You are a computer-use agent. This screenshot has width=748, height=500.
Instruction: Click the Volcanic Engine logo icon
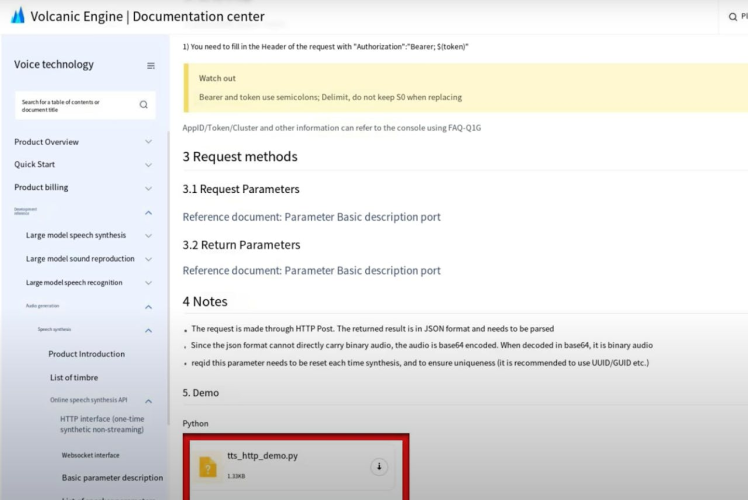[x=17, y=16]
